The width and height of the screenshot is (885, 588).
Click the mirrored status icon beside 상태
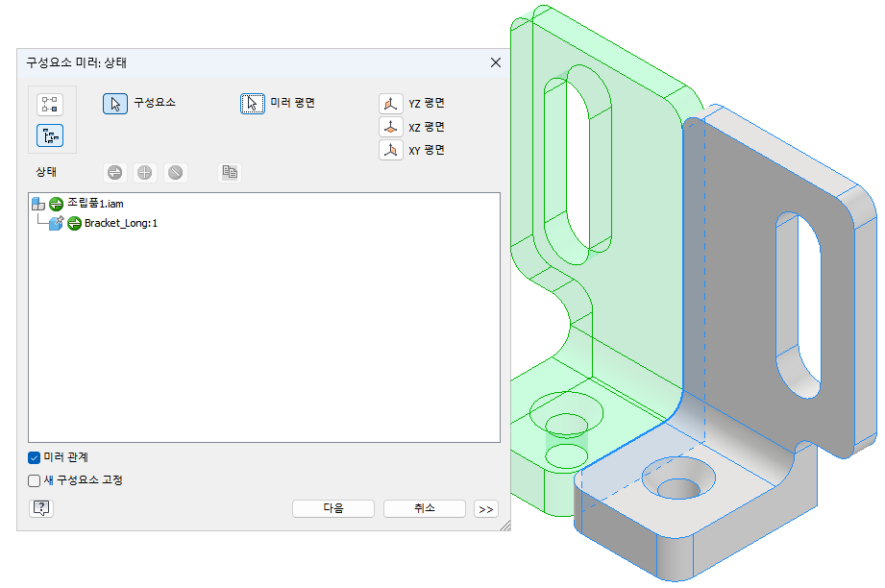115,173
